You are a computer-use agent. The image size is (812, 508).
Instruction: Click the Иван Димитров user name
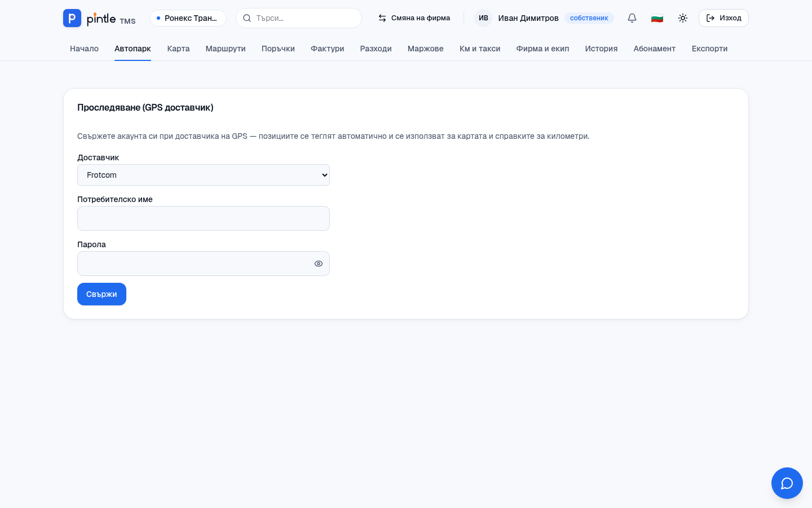tap(528, 18)
